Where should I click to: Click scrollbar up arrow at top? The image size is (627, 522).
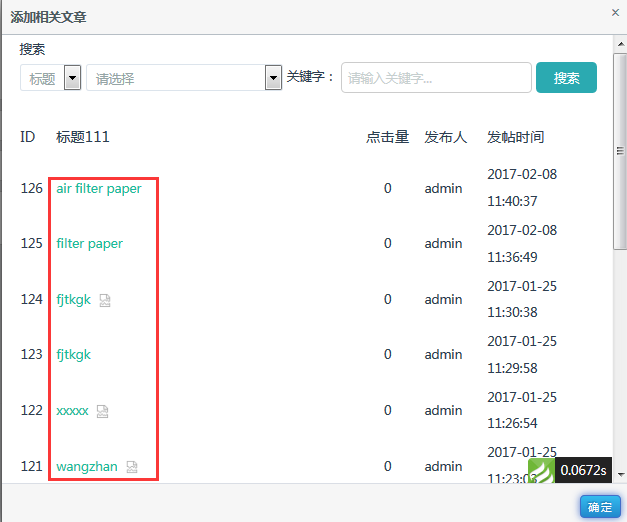tap(621, 44)
